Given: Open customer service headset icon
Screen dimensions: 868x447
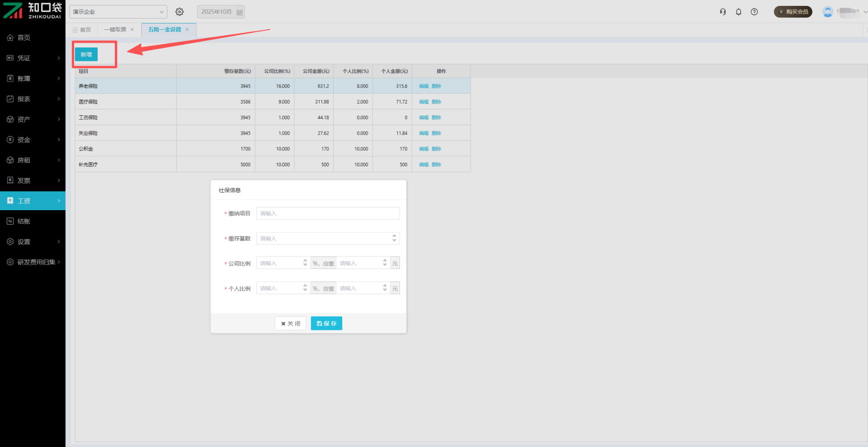Looking at the screenshot, I should click(723, 12).
